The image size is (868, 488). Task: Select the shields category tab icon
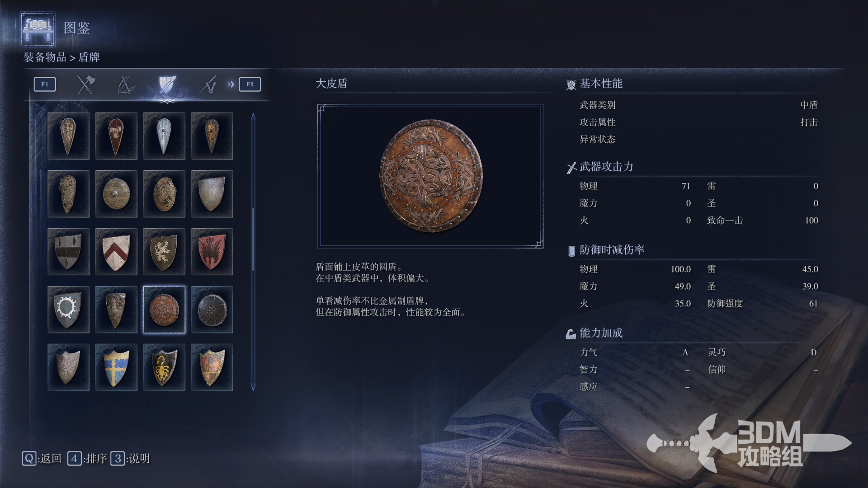click(x=167, y=84)
